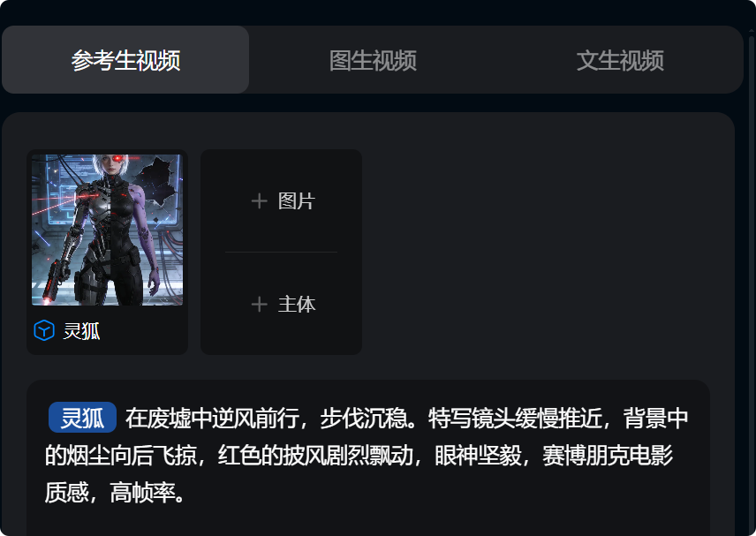Click the plus icon next to 图片

(260, 201)
